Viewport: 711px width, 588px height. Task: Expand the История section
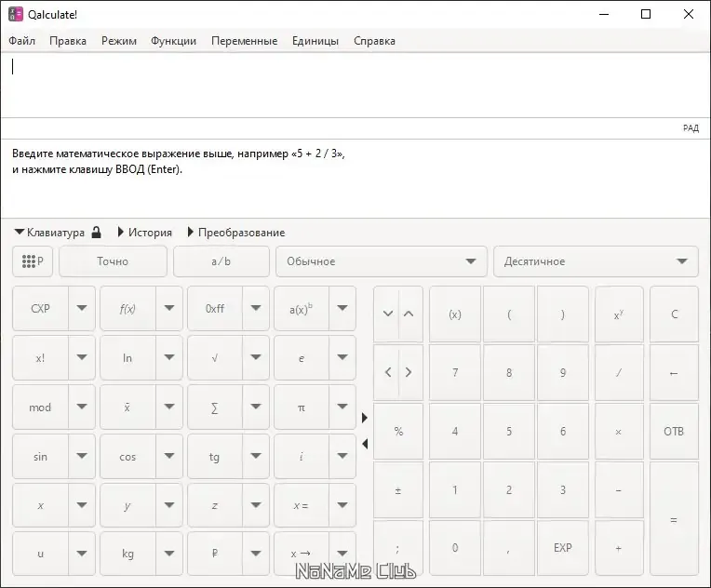[x=144, y=233]
